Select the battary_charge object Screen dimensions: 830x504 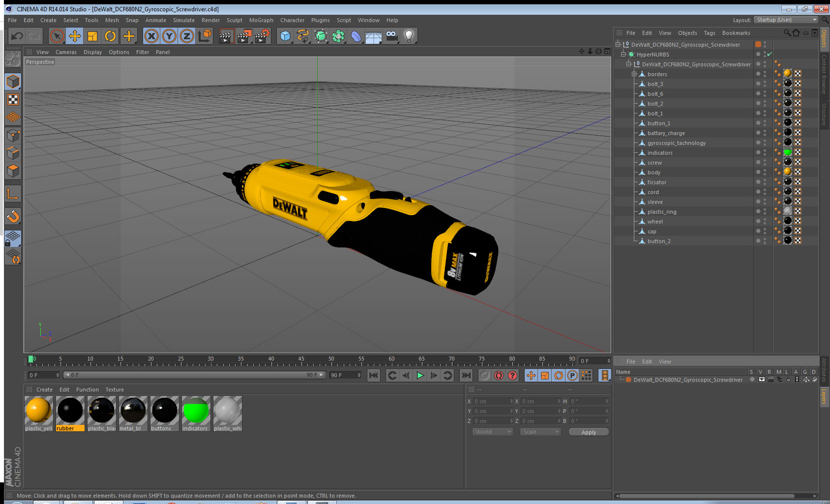666,133
